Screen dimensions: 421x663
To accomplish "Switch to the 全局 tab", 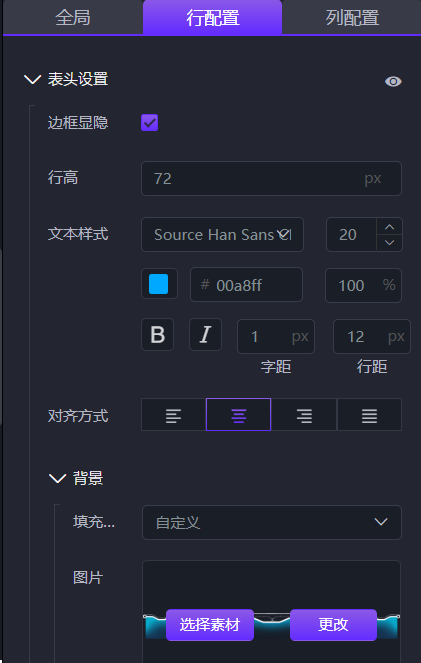I will coord(73,18).
